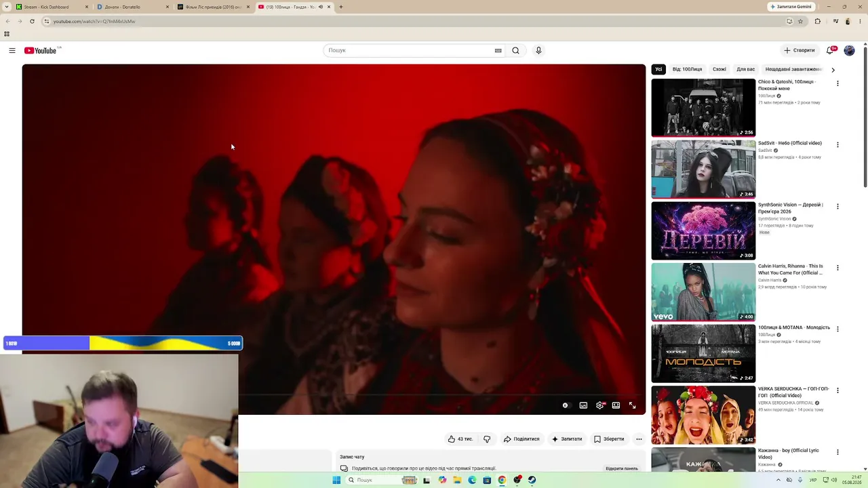Image resolution: width=868 pixels, height=488 pixels.
Task: Open Windows Start menu
Action: (336, 480)
